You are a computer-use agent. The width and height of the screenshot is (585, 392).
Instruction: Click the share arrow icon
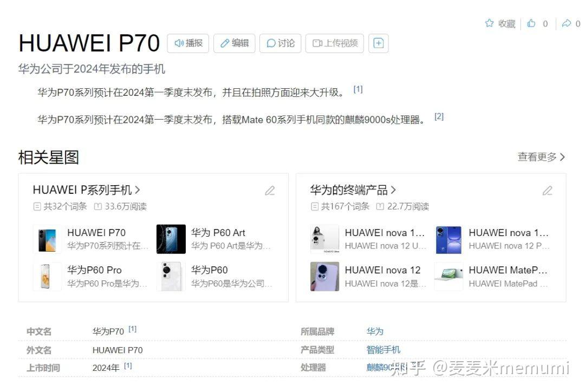coord(568,23)
